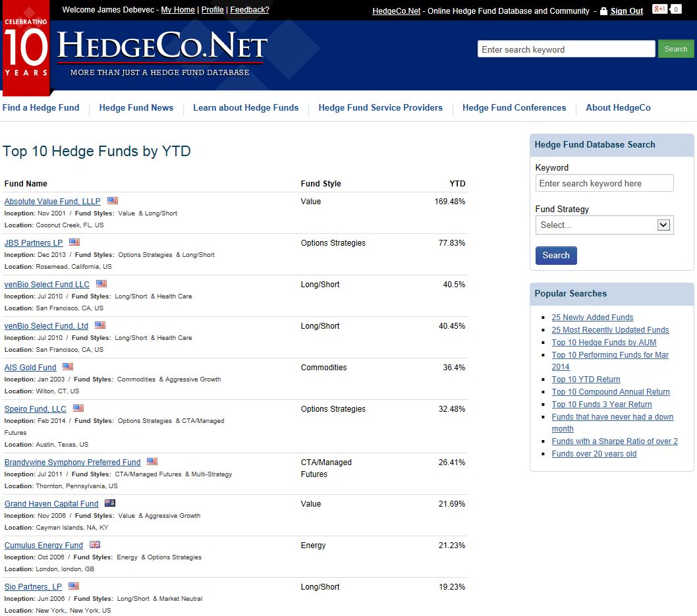Click Funds over 20 years old link
Image resolution: width=697 pixels, height=616 pixels.
[x=594, y=453]
